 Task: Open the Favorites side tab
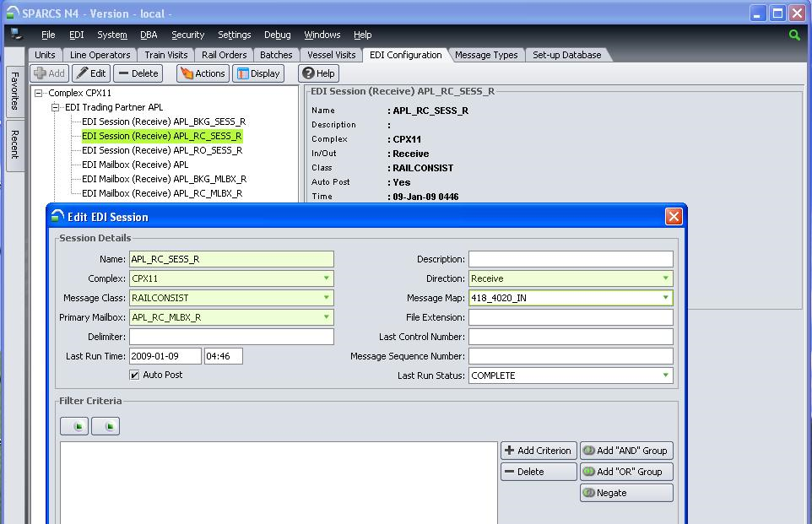(x=14, y=91)
